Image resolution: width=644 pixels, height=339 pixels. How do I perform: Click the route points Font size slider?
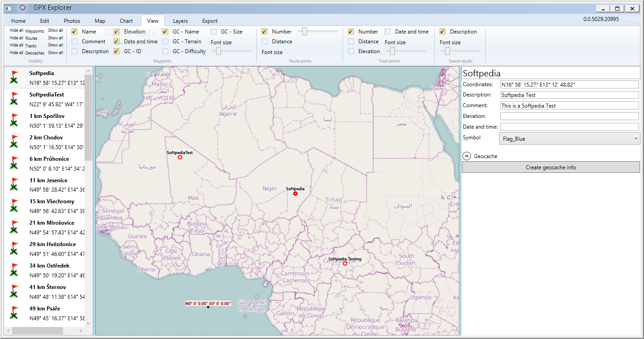(x=318, y=31)
